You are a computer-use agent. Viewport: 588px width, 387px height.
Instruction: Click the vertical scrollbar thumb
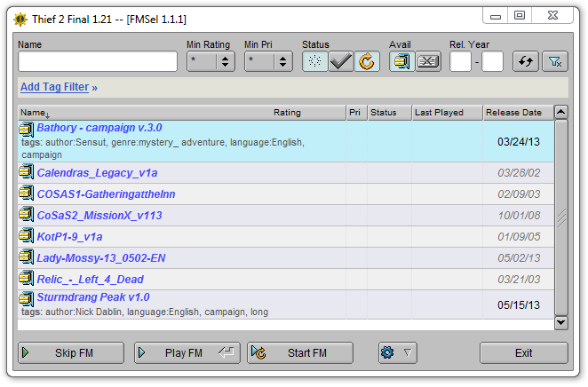pos(561,217)
